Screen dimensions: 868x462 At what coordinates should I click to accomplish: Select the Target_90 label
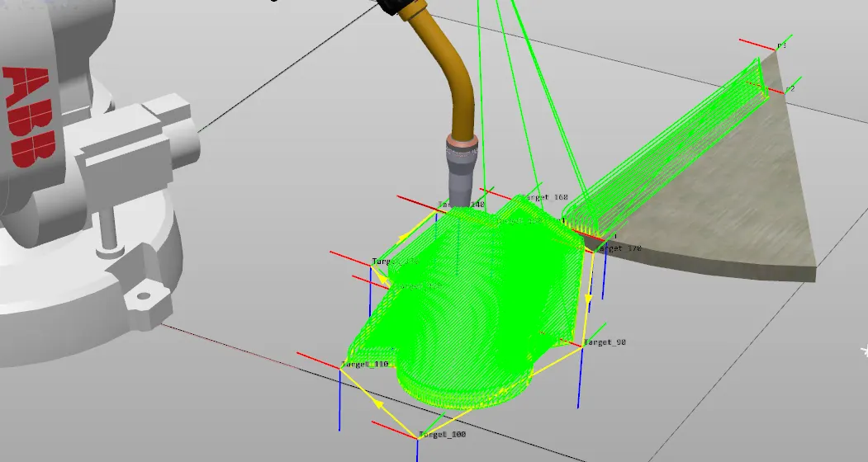coord(605,342)
